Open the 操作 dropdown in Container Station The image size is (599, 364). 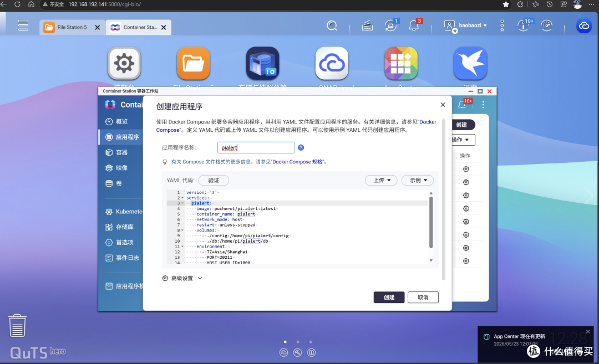point(463,140)
